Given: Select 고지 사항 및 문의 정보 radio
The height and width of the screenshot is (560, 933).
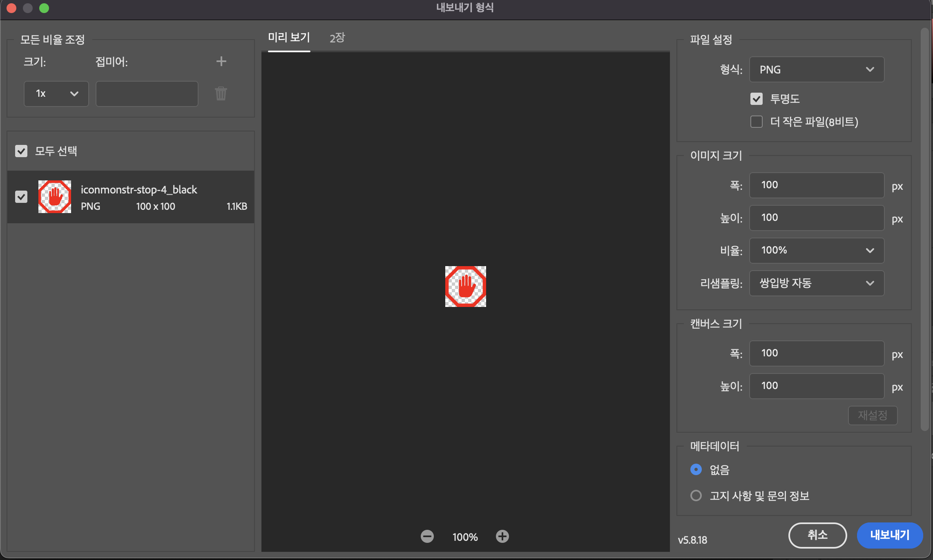Looking at the screenshot, I should 696,496.
